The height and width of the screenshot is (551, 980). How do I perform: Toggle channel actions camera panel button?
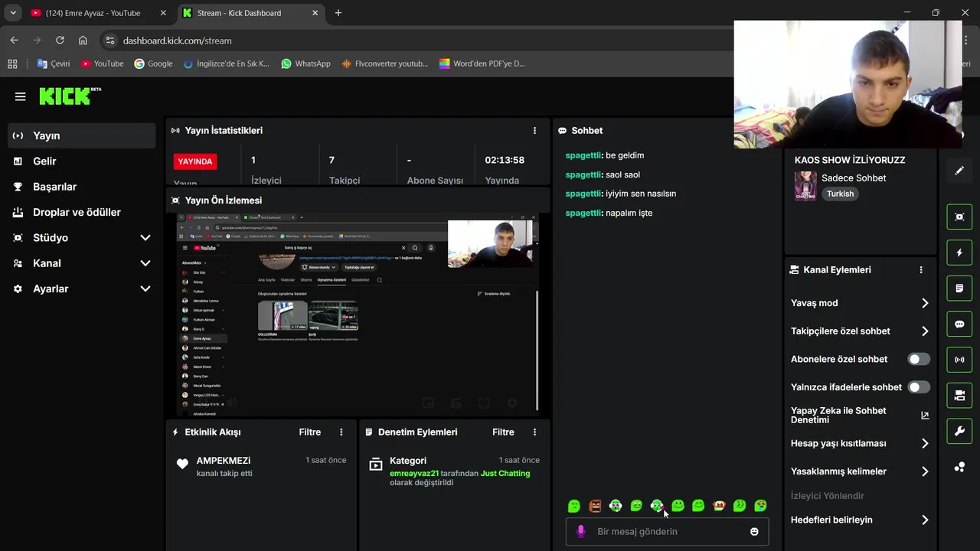959,396
